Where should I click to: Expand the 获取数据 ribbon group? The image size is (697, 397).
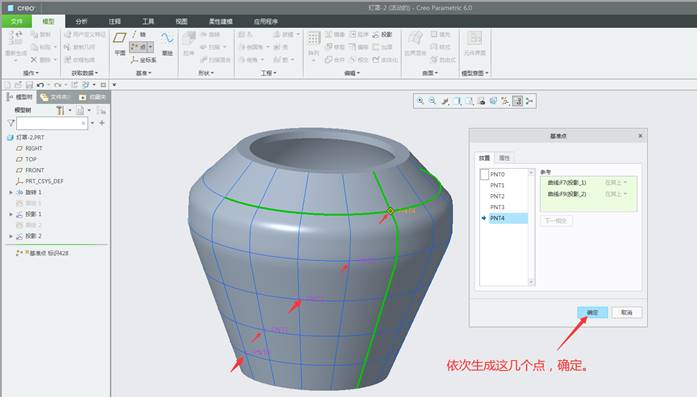85,72
